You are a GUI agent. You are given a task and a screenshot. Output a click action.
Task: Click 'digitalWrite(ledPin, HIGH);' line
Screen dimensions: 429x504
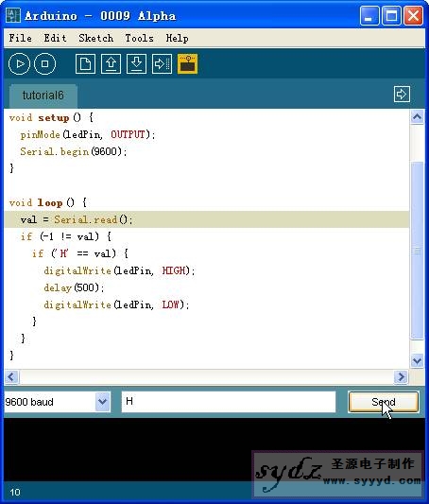[x=119, y=270]
